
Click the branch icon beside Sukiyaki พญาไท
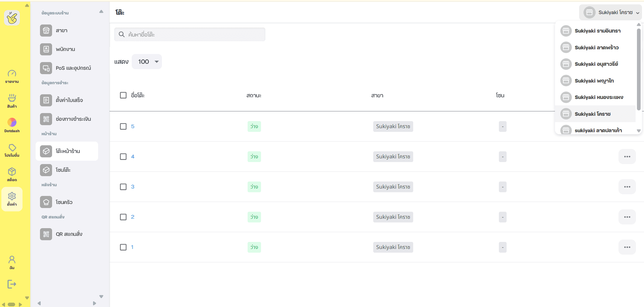click(566, 81)
